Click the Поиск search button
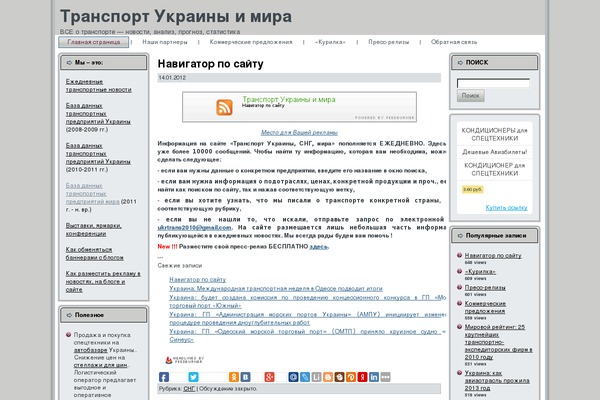The height and width of the screenshot is (400, 600). pyautogui.click(x=471, y=96)
